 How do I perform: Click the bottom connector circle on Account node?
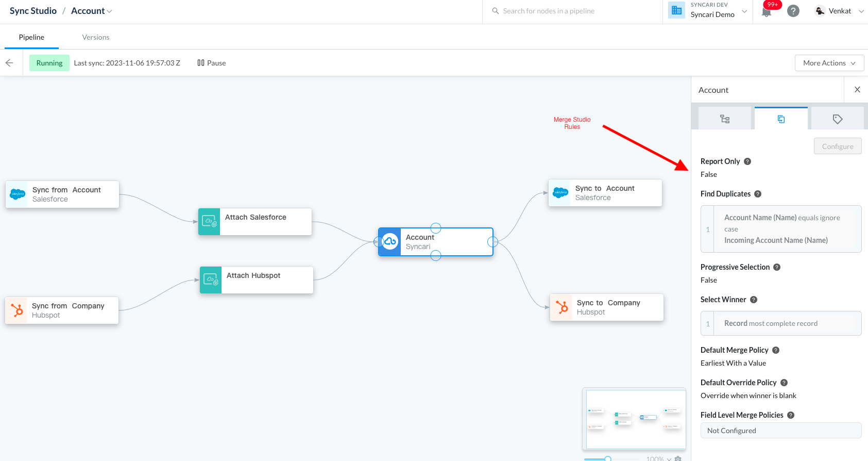pyautogui.click(x=436, y=255)
